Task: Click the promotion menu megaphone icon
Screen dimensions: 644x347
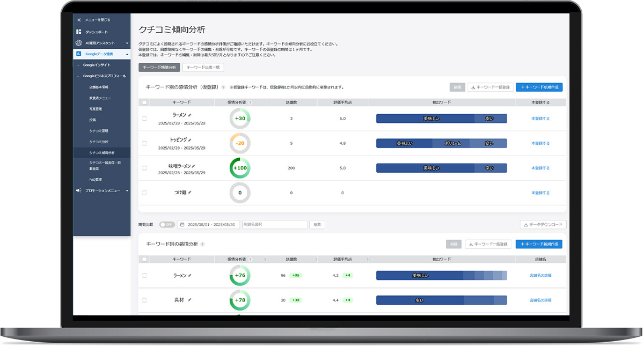Action: point(79,190)
